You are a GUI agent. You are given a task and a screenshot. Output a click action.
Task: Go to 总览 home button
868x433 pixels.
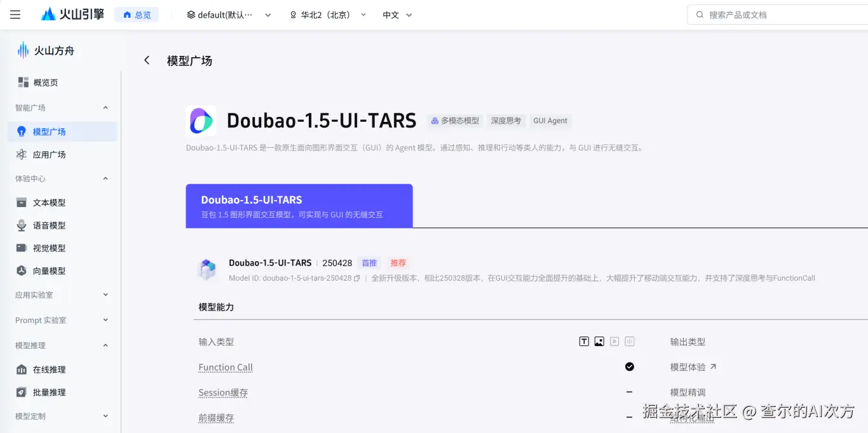137,15
